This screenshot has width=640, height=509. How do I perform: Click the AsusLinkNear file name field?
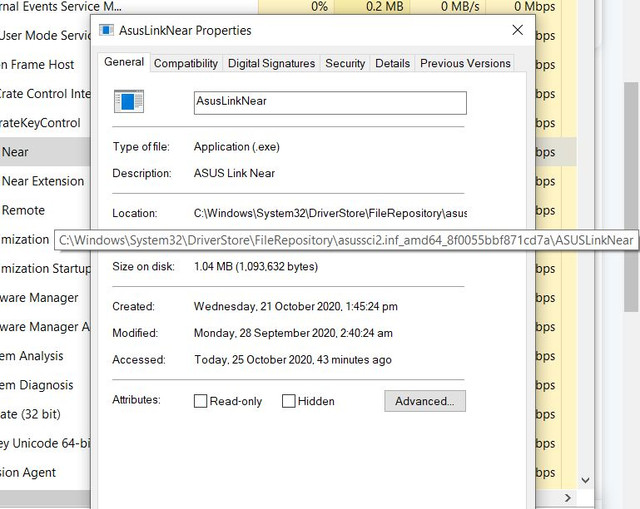[x=330, y=103]
